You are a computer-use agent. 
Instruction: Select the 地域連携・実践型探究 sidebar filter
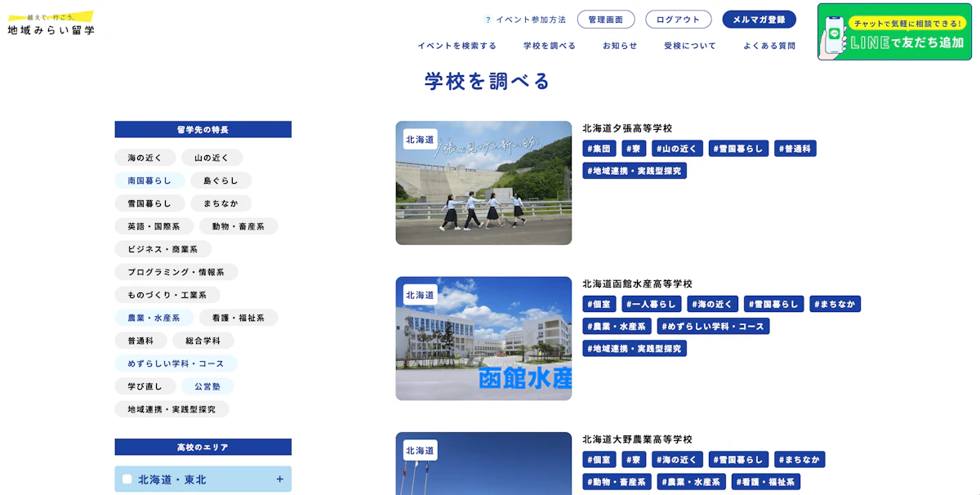click(171, 409)
